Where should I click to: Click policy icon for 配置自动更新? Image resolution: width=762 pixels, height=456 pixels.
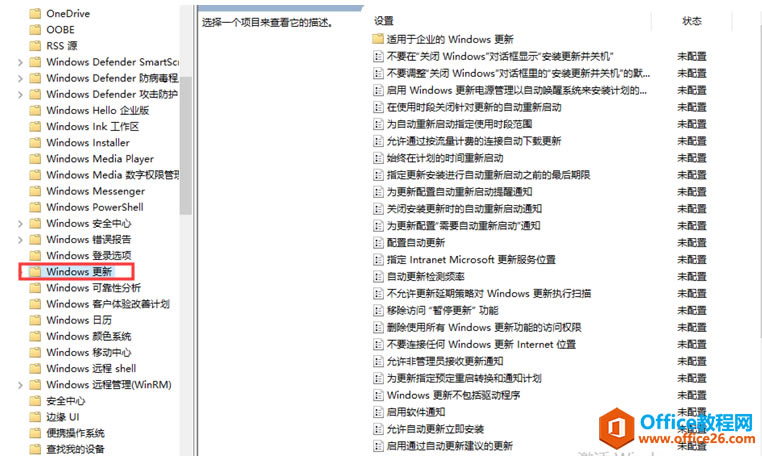point(378,243)
